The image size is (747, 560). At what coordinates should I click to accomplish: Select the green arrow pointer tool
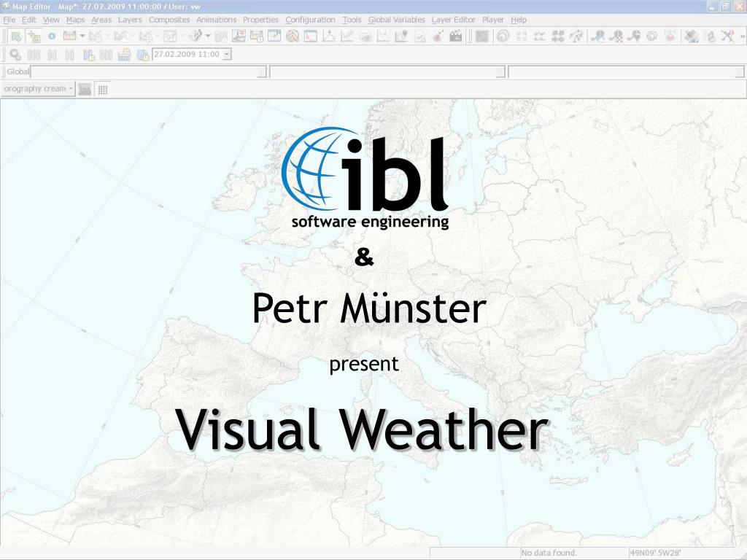(x=16, y=36)
